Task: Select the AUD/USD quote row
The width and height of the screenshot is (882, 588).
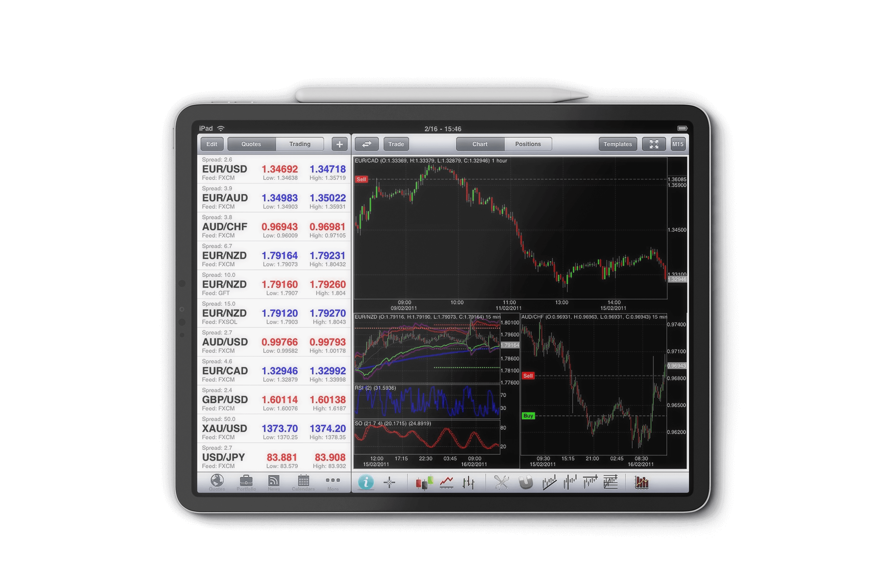Action: (274, 343)
